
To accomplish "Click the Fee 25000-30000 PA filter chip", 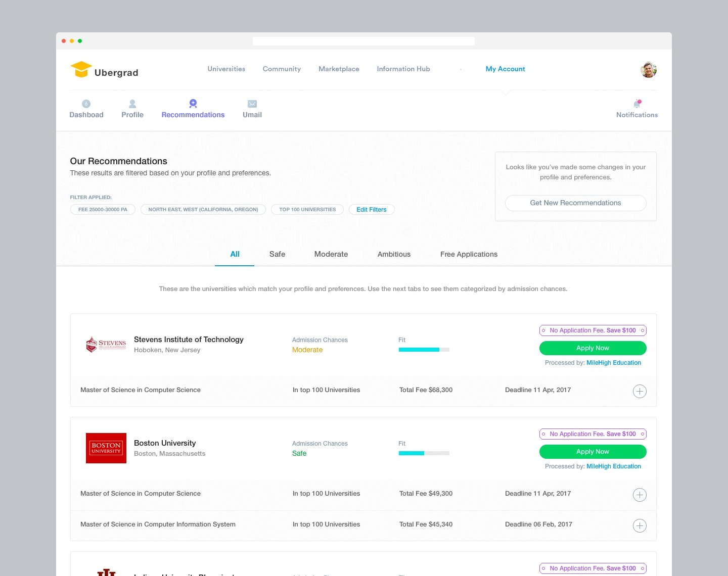I will 103,209.
